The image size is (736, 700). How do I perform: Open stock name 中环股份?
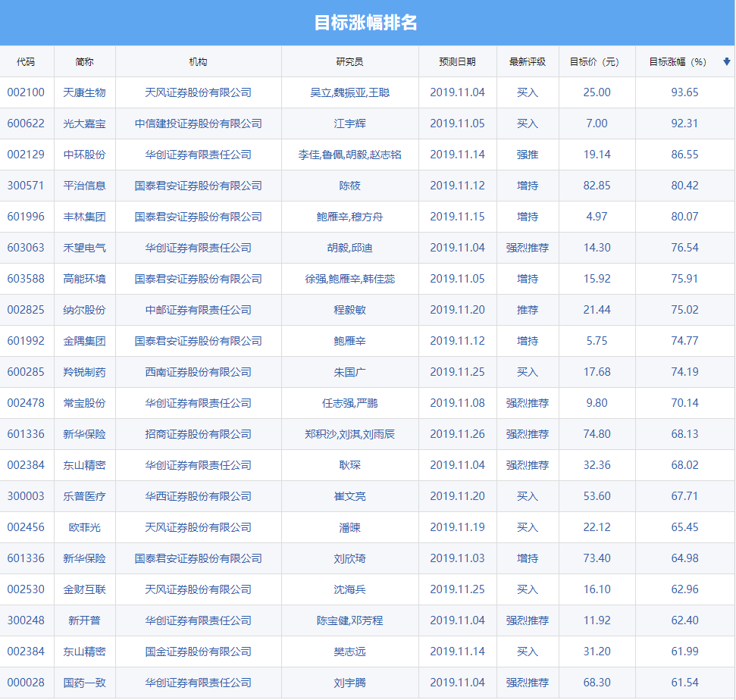point(84,155)
